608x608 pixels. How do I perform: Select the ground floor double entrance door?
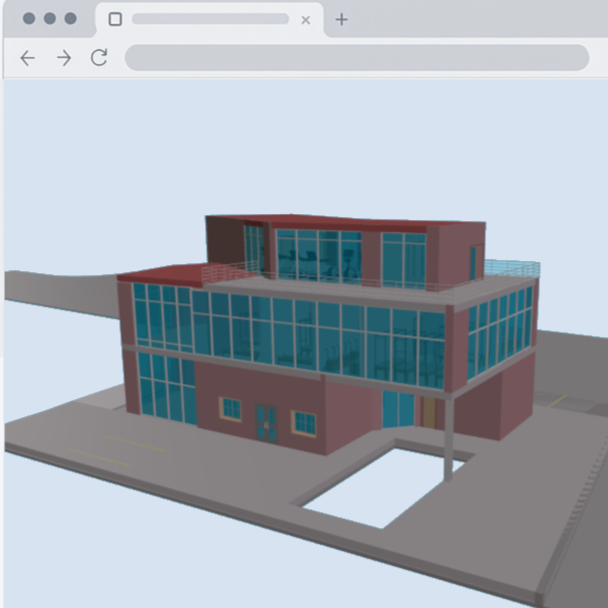tap(266, 422)
